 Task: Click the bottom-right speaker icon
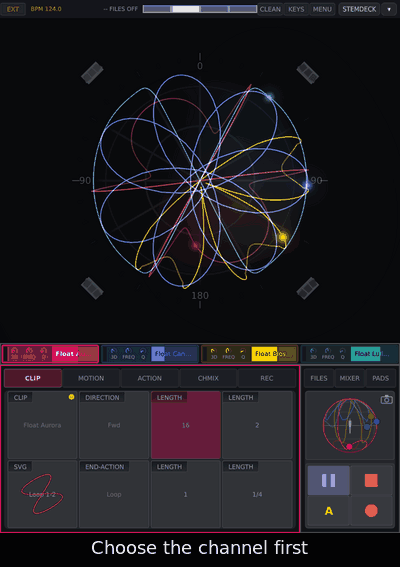coord(307,288)
